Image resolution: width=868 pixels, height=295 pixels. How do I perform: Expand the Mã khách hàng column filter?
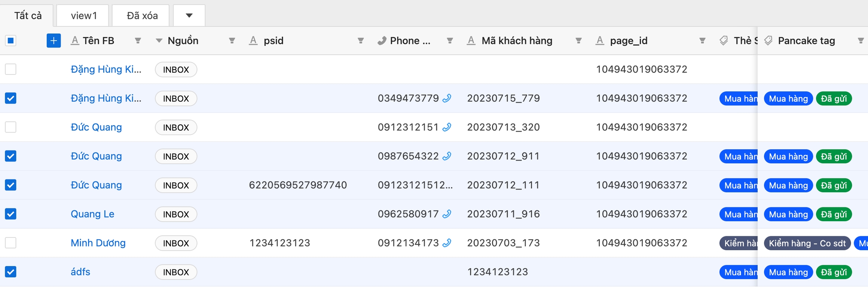[x=579, y=41]
